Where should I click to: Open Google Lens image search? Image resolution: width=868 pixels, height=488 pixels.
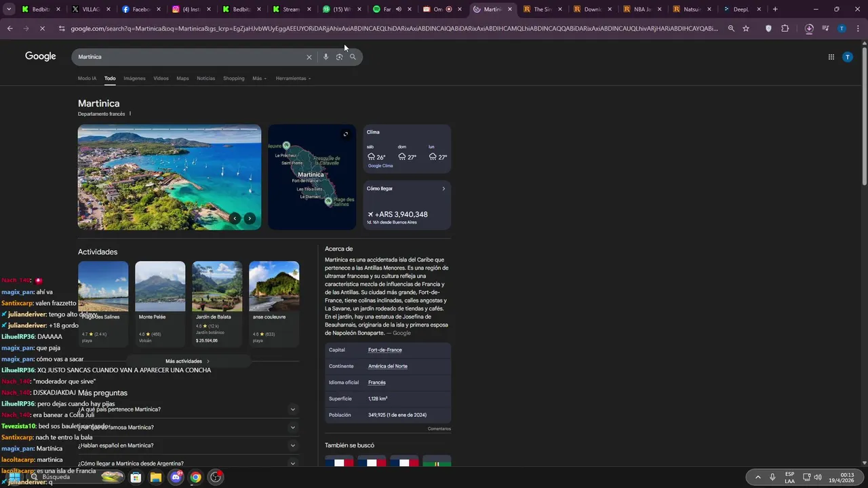tap(339, 57)
